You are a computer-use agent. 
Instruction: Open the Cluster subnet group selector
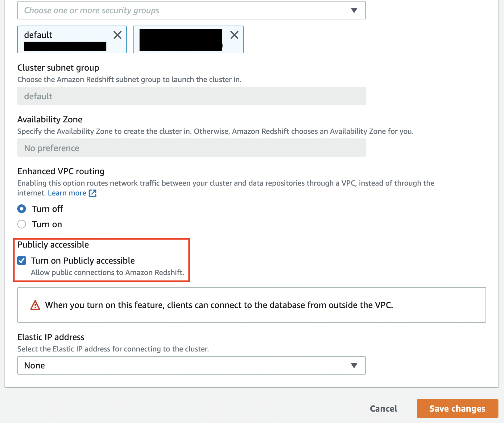pos(191,96)
